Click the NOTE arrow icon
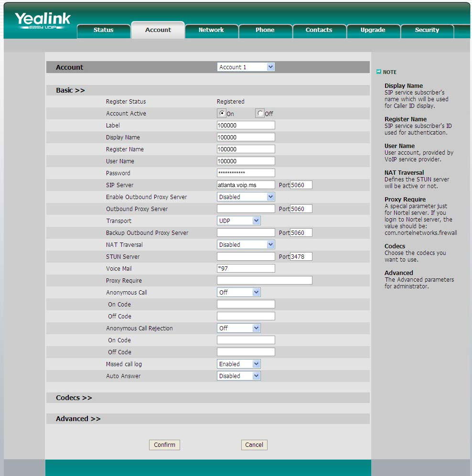The height and width of the screenshot is (476, 472). pos(378,72)
